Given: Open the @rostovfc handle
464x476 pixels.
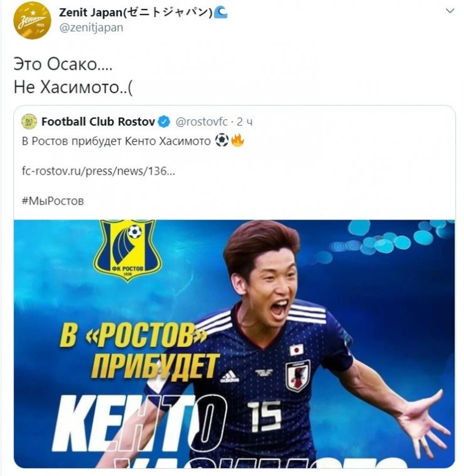Looking at the screenshot, I should pyautogui.click(x=201, y=121).
